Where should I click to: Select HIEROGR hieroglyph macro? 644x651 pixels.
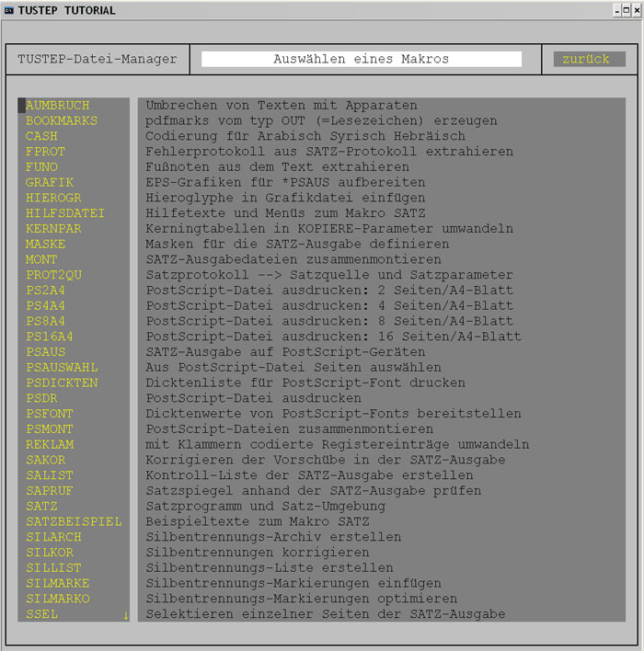pos(53,198)
